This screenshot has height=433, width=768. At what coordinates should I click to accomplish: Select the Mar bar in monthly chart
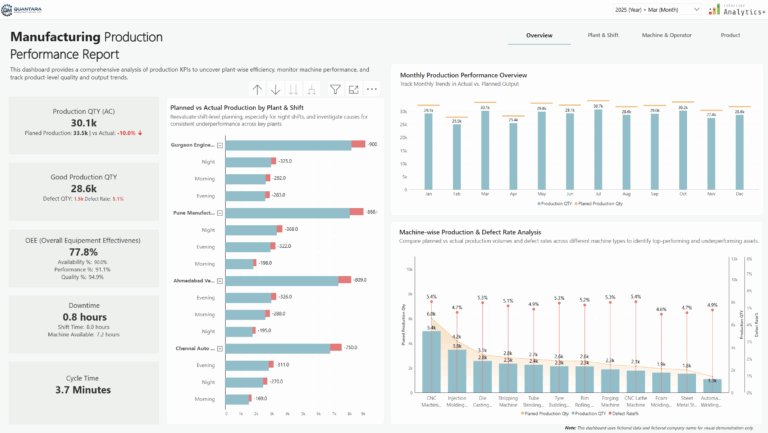(485, 150)
